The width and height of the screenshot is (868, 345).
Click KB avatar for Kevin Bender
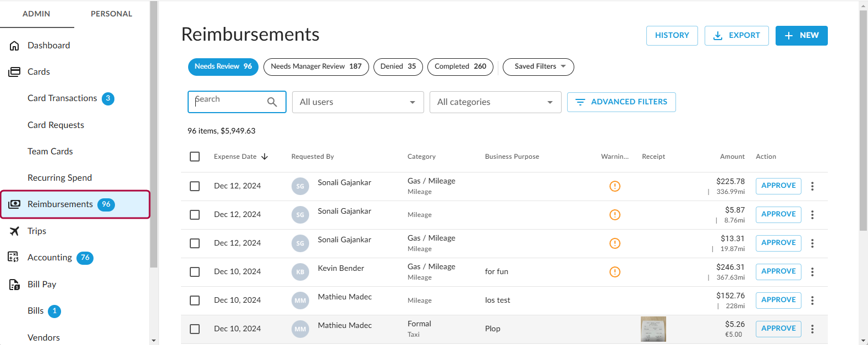[300, 272]
